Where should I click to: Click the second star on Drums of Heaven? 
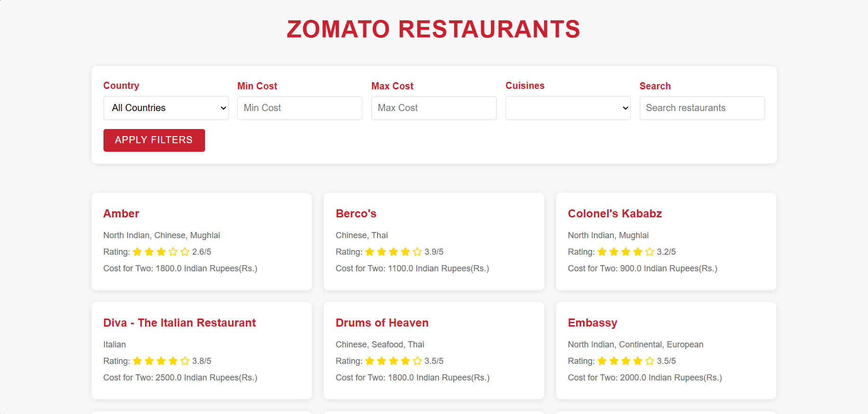382,361
